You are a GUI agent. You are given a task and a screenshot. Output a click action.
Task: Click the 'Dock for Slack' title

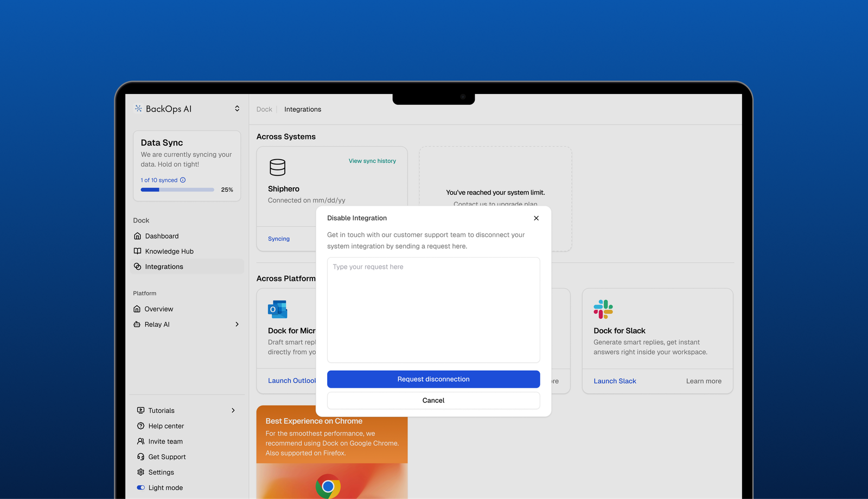(x=620, y=331)
